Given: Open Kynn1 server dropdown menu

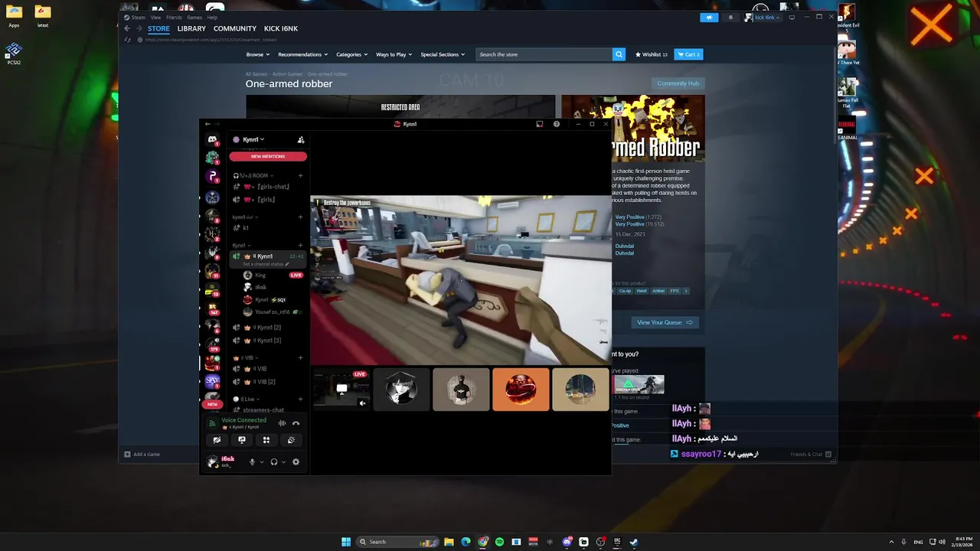Looking at the screenshot, I should point(253,139).
